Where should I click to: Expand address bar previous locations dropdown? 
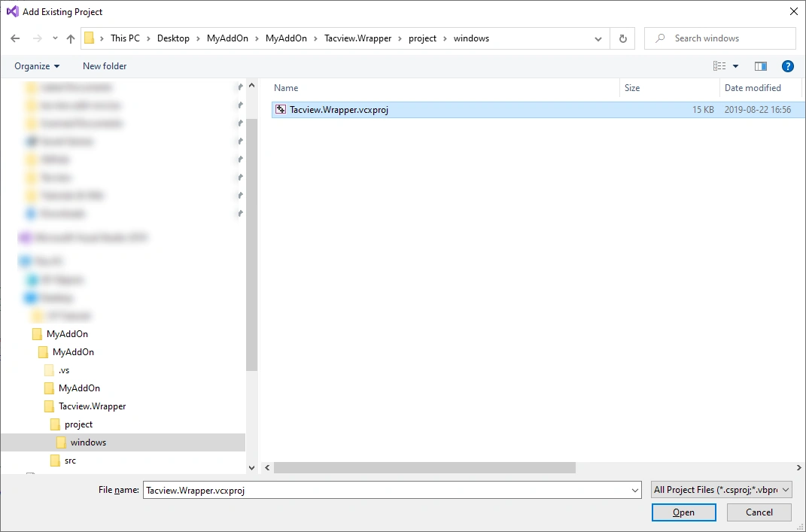598,38
